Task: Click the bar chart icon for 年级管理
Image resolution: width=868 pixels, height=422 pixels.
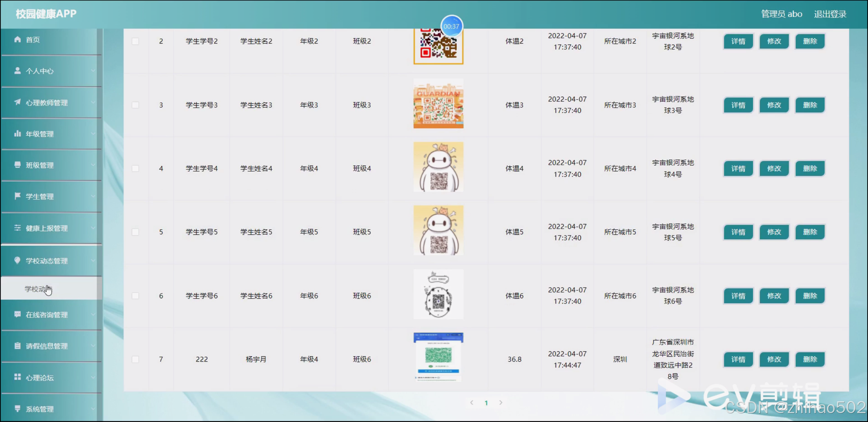Action: [x=17, y=134]
